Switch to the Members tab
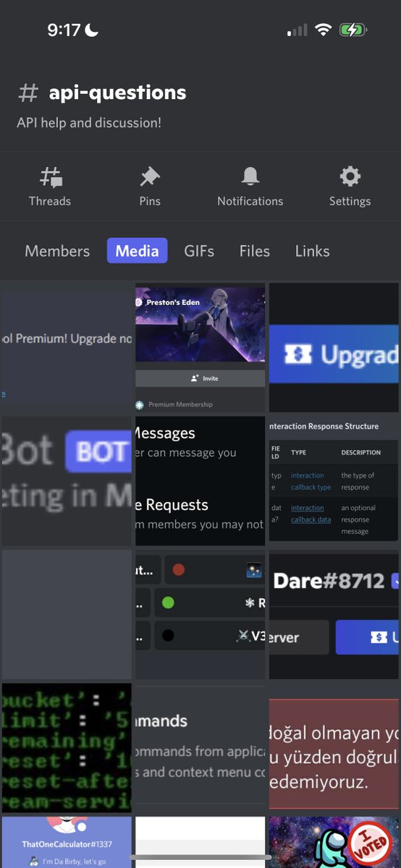 tap(57, 251)
